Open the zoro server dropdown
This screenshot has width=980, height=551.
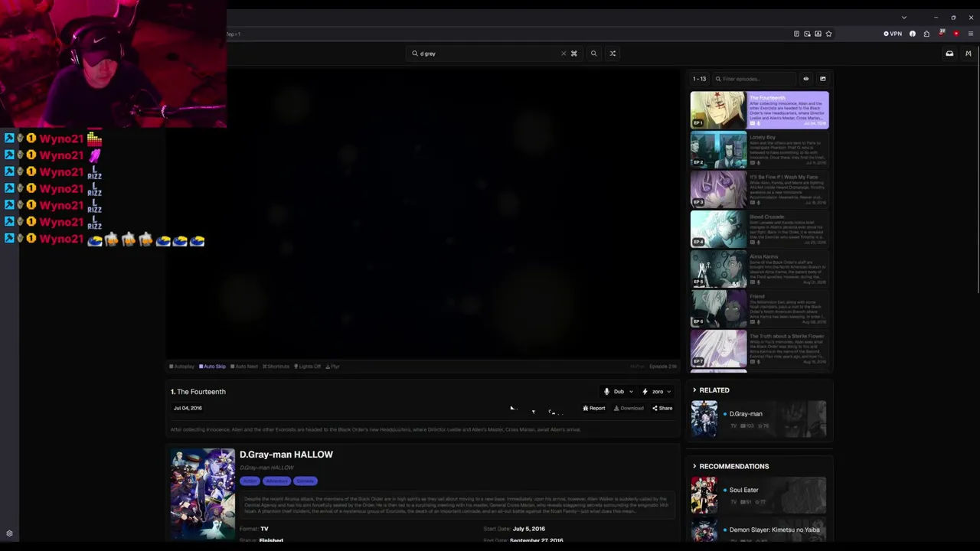pos(657,392)
